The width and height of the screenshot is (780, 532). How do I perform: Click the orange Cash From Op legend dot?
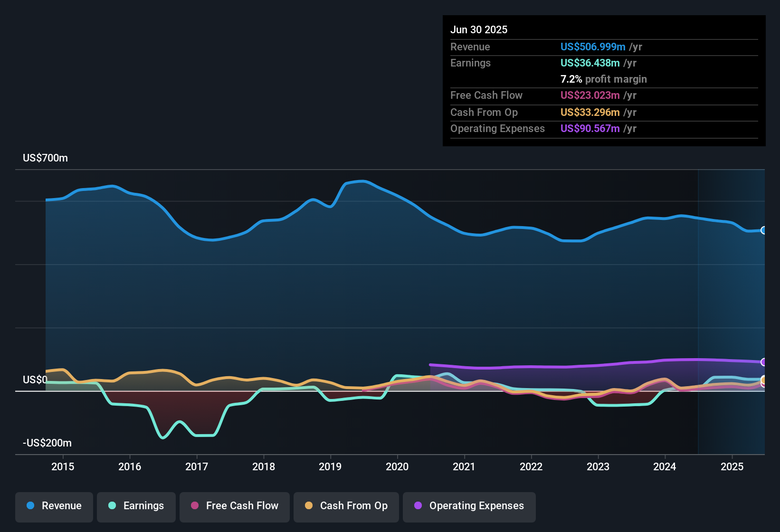pyautogui.click(x=309, y=506)
